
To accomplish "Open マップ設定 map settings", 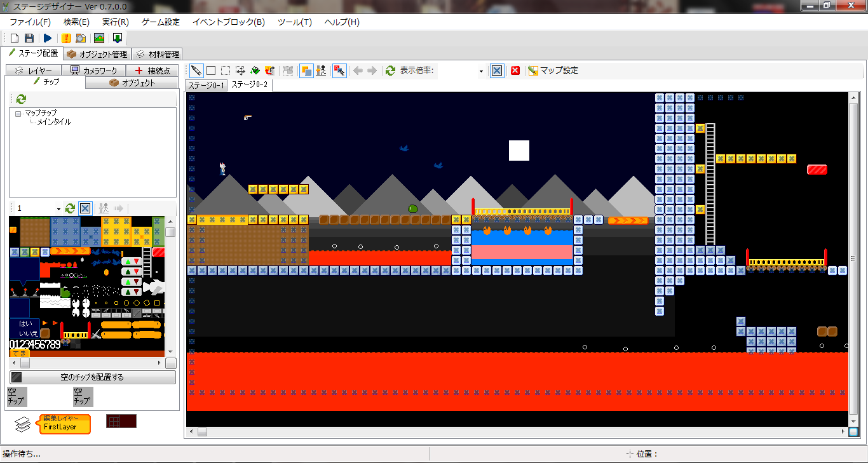I will click(553, 70).
